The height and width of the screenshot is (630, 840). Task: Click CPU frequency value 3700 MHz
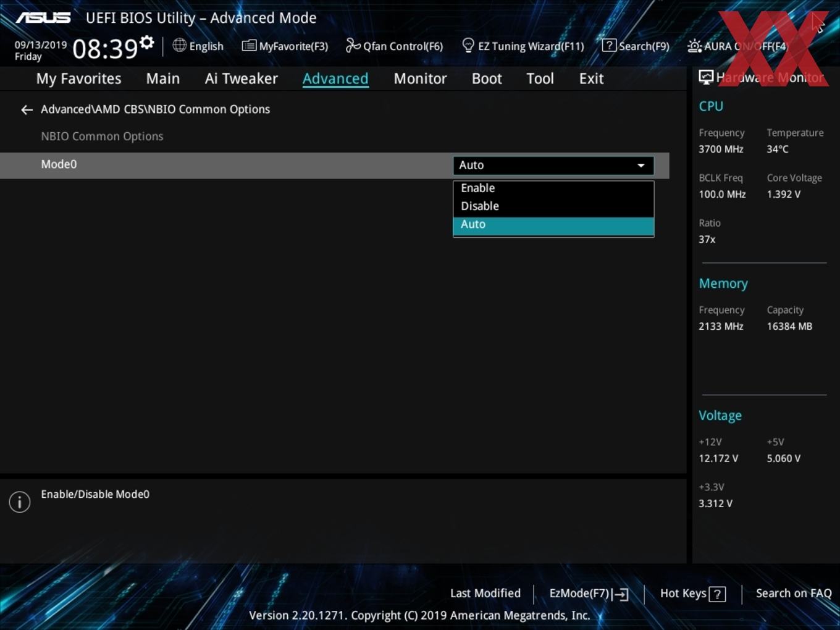click(x=721, y=149)
